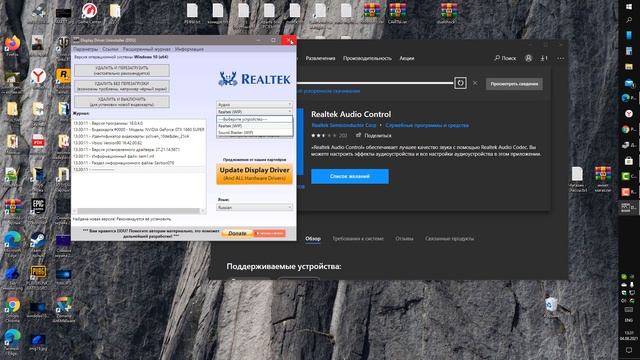Open the action center notifications icon
Image resolution: width=640 pixels, height=360 pixels.
pyautogui.click(x=629, y=350)
